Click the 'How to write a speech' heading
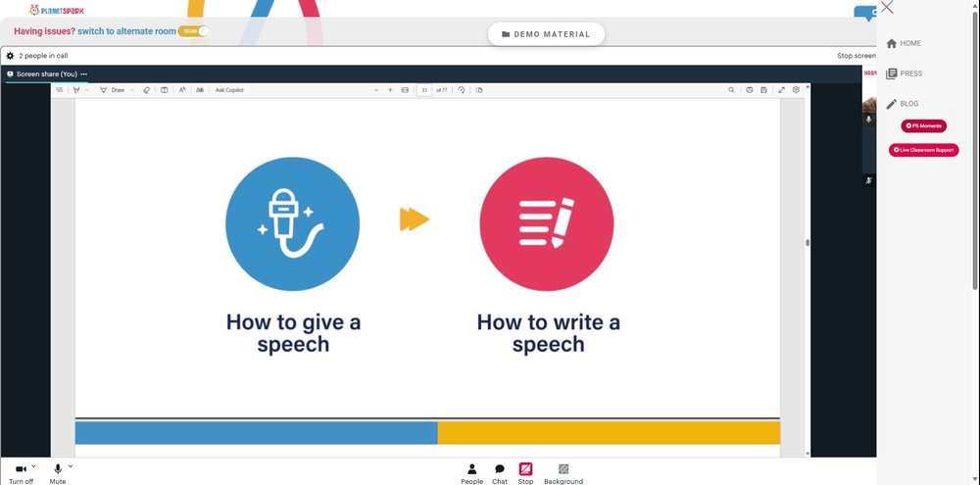Image resolution: width=980 pixels, height=485 pixels. point(548,333)
